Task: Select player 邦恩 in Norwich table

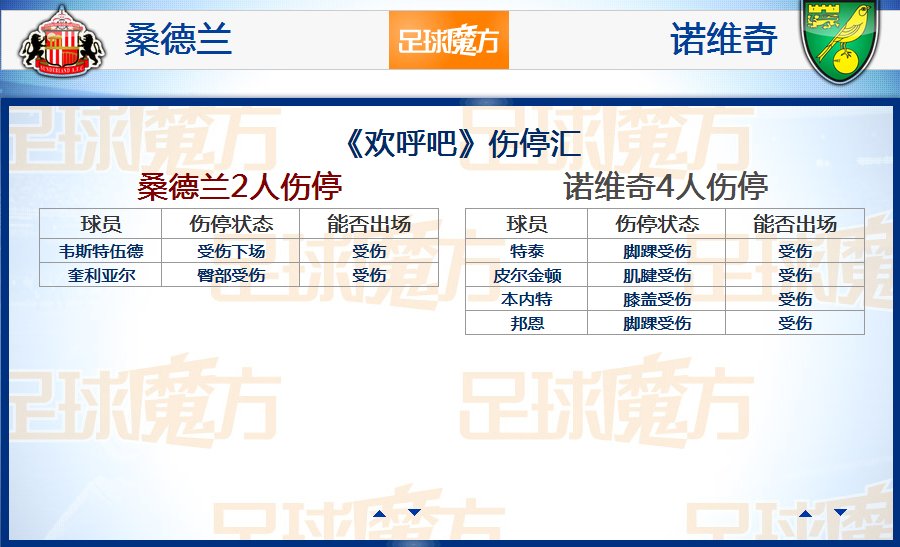Action: (526, 323)
